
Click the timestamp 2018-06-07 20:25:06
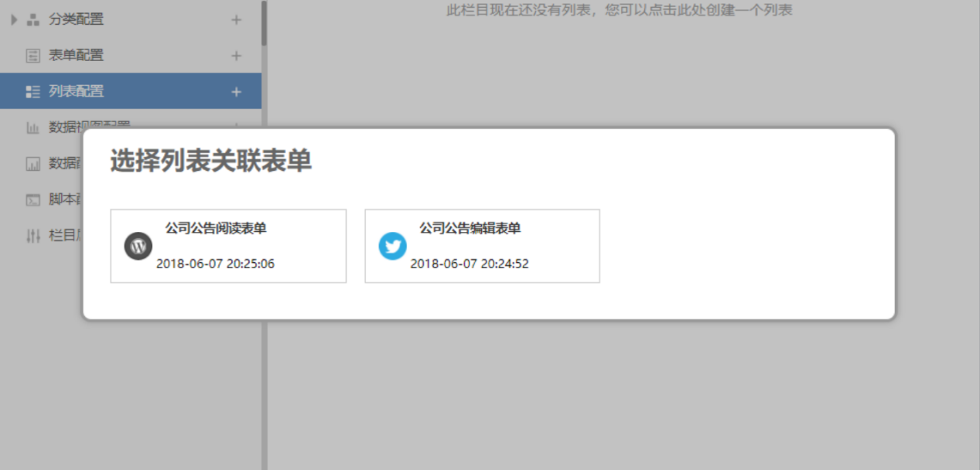pos(215,264)
